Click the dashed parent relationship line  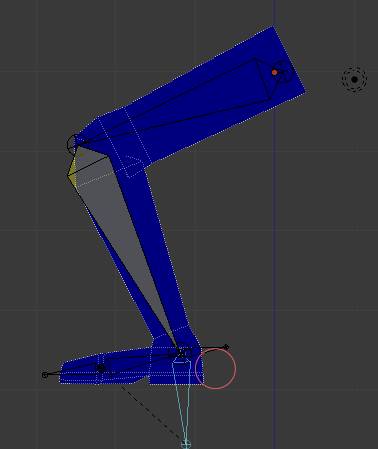point(152,413)
